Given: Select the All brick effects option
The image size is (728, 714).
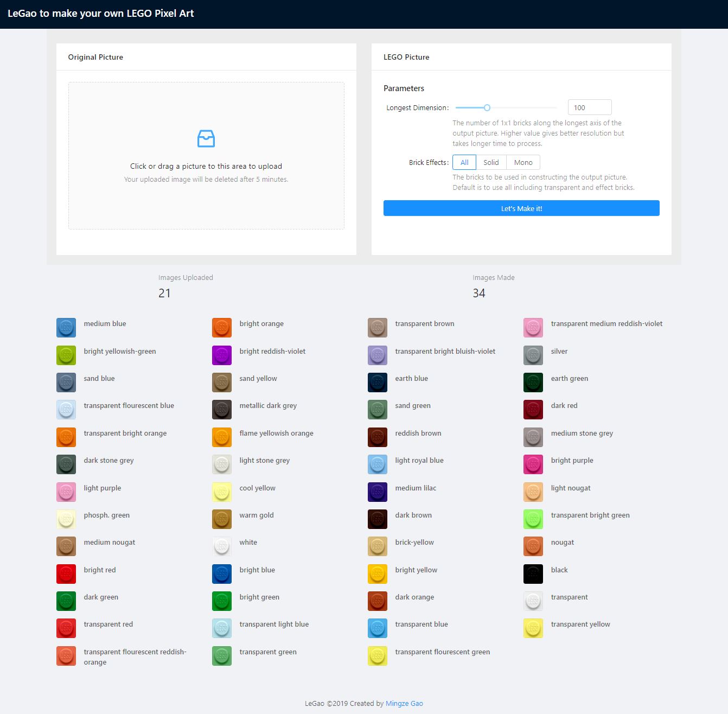Looking at the screenshot, I should point(464,162).
